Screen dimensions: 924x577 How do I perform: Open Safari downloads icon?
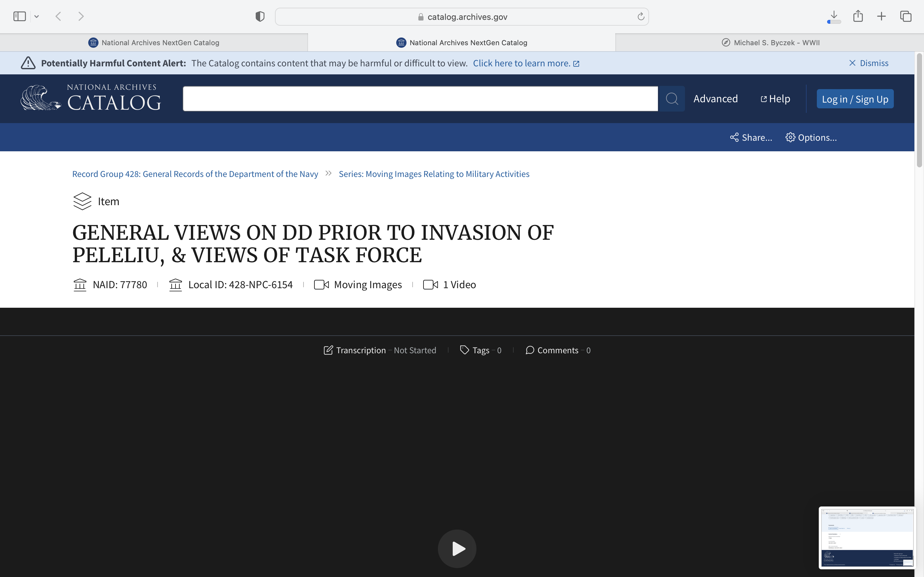coord(834,16)
